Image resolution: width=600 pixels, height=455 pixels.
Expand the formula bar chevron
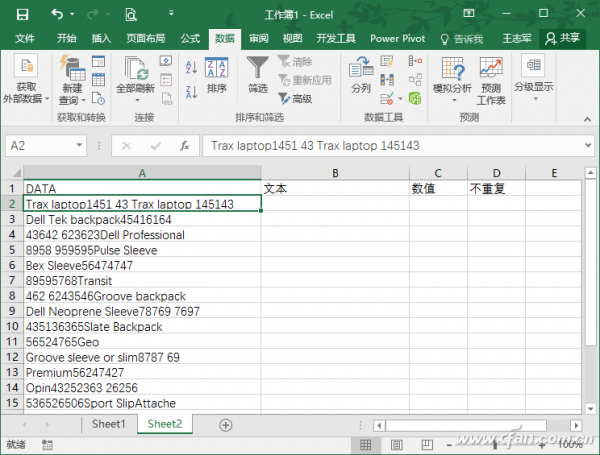click(x=588, y=145)
